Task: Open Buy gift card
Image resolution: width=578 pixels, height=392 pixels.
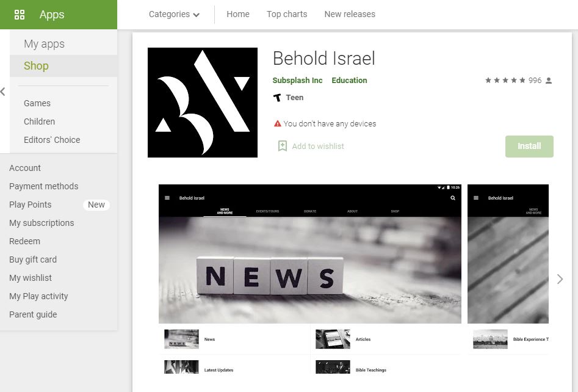Action: [x=33, y=260]
